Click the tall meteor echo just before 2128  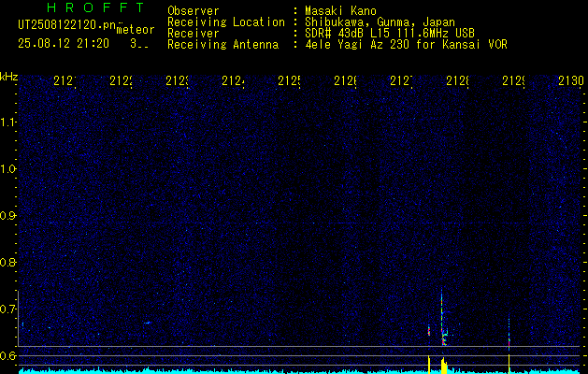click(x=442, y=319)
